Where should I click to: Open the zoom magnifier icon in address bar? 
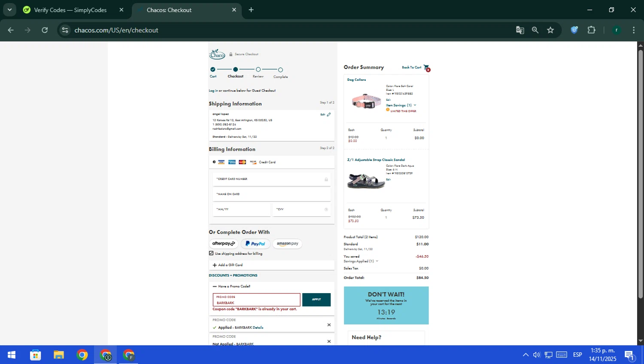point(535,30)
